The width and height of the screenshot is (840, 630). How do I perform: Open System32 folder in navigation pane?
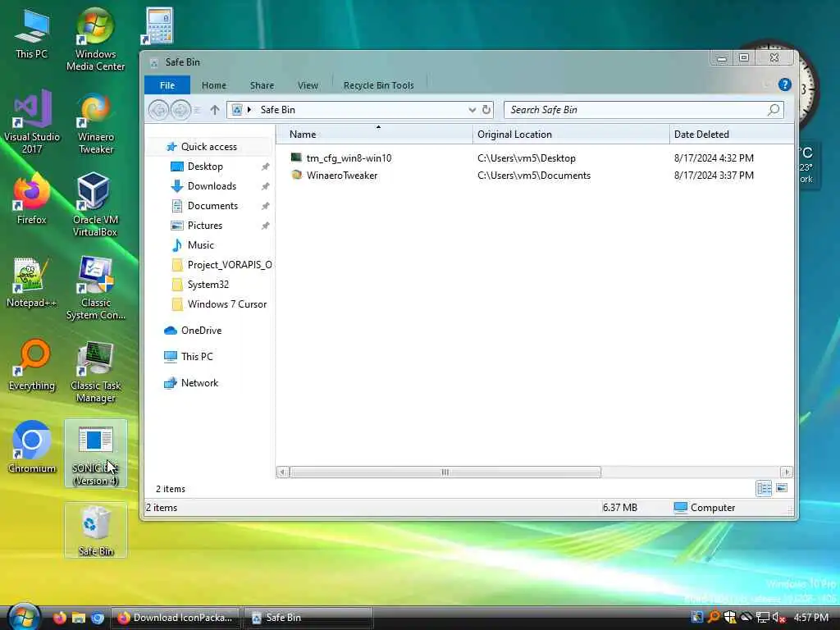tap(208, 285)
